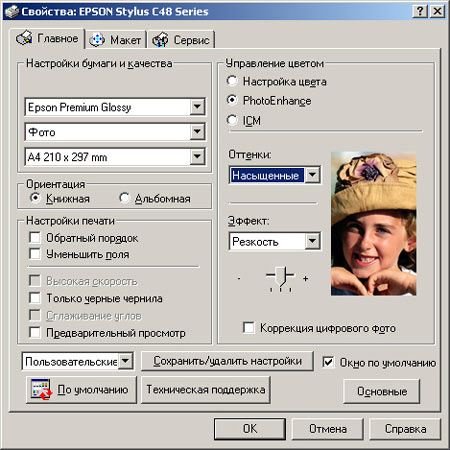The width and height of the screenshot is (450, 450).
Task: Select the Настройка цвета radio button
Action: tap(232, 81)
